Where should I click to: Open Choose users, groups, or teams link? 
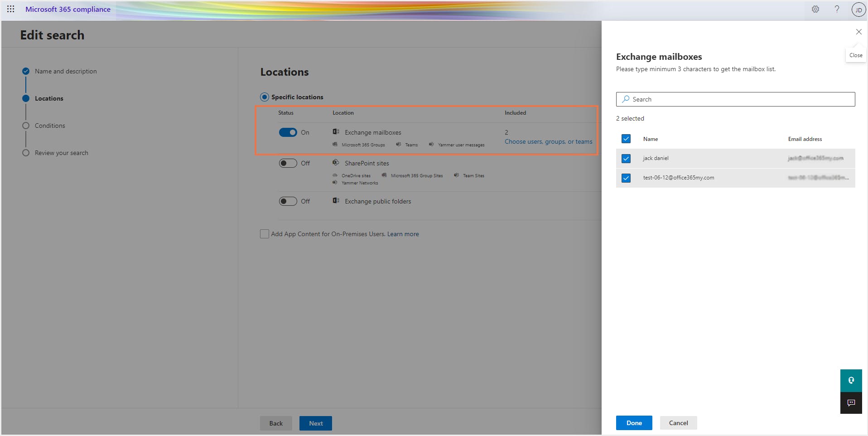click(x=549, y=141)
